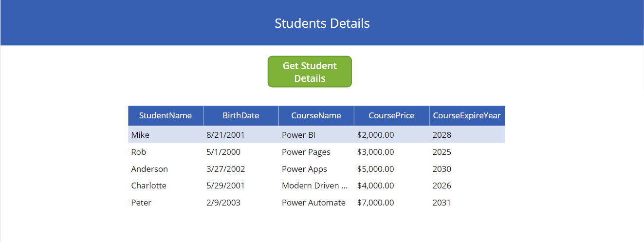The height and width of the screenshot is (242, 644).
Task: Select the 2026 expire year cell
Action: pyautogui.click(x=442, y=186)
